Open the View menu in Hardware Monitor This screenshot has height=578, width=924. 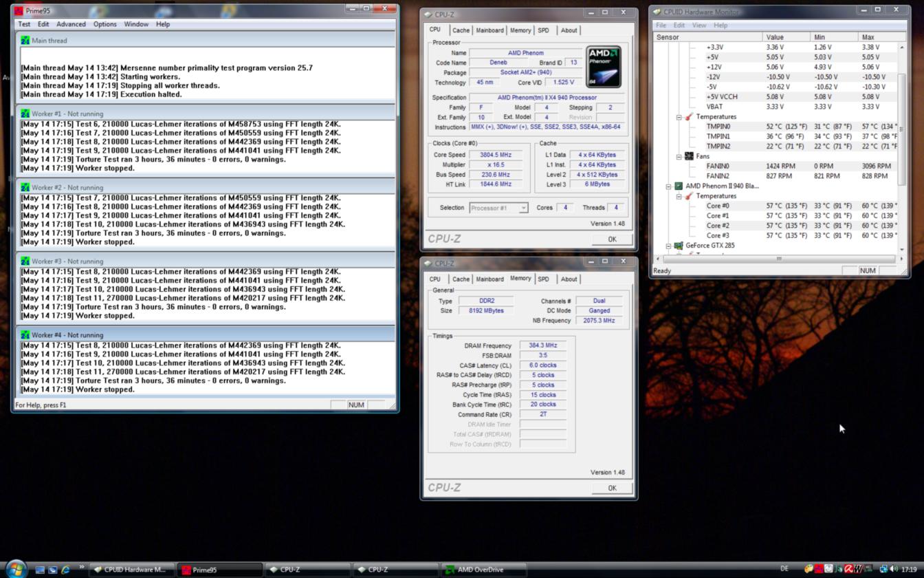pyautogui.click(x=699, y=25)
